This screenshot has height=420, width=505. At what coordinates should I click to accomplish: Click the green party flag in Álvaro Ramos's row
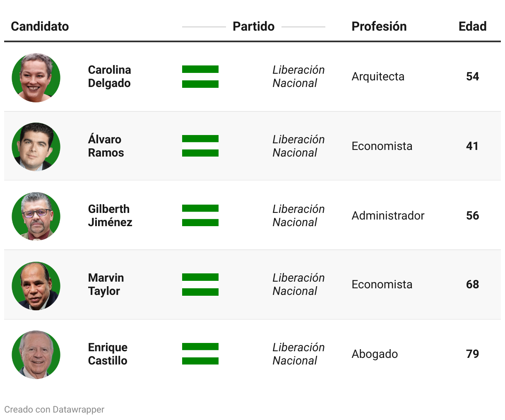pyautogui.click(x=200, y=146)
